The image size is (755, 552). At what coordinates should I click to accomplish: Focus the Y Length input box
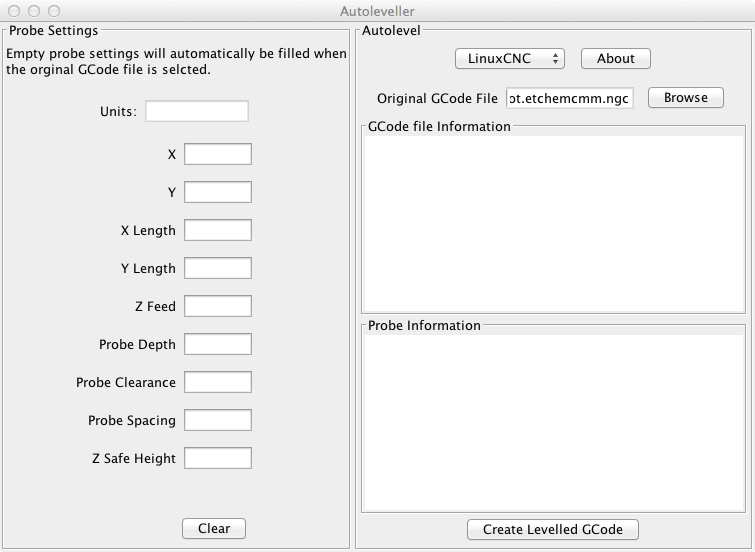tap(218, 268)
